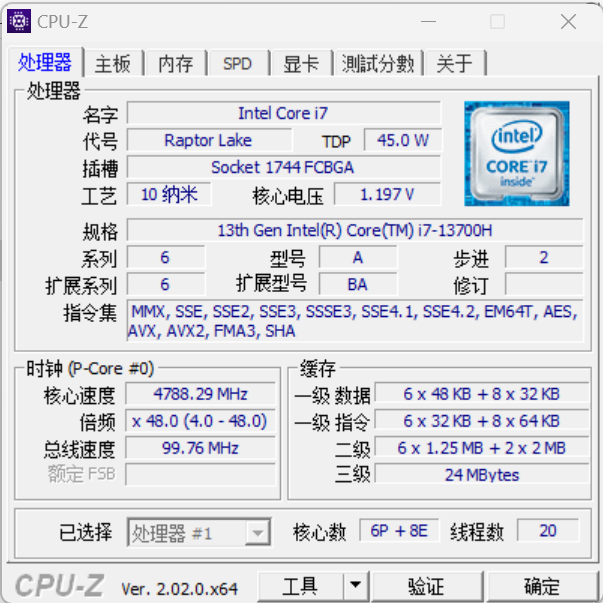Click L1 instruction cache 6 x 32 KB value
Viewport: 603px width, 603px height.
(481, 421)
